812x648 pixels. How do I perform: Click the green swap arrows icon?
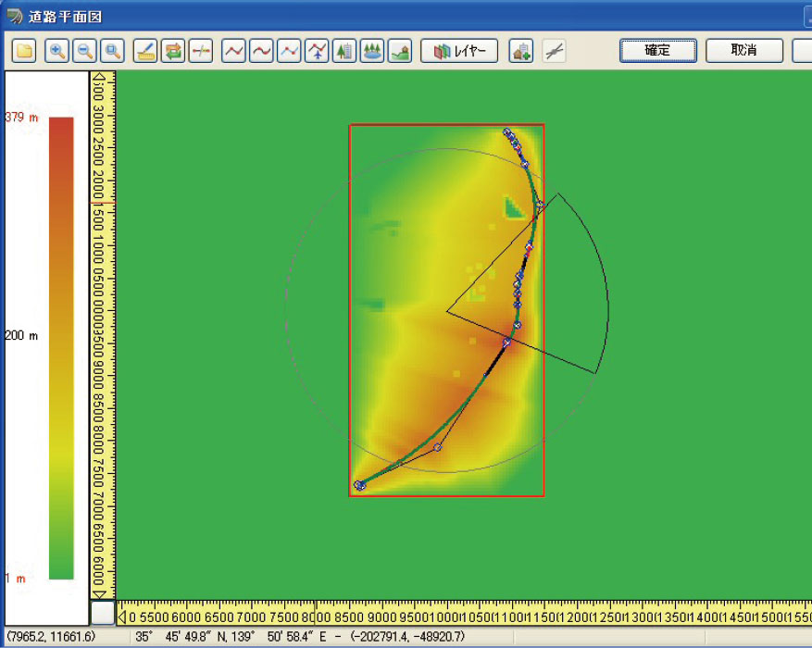pos(173,51)
